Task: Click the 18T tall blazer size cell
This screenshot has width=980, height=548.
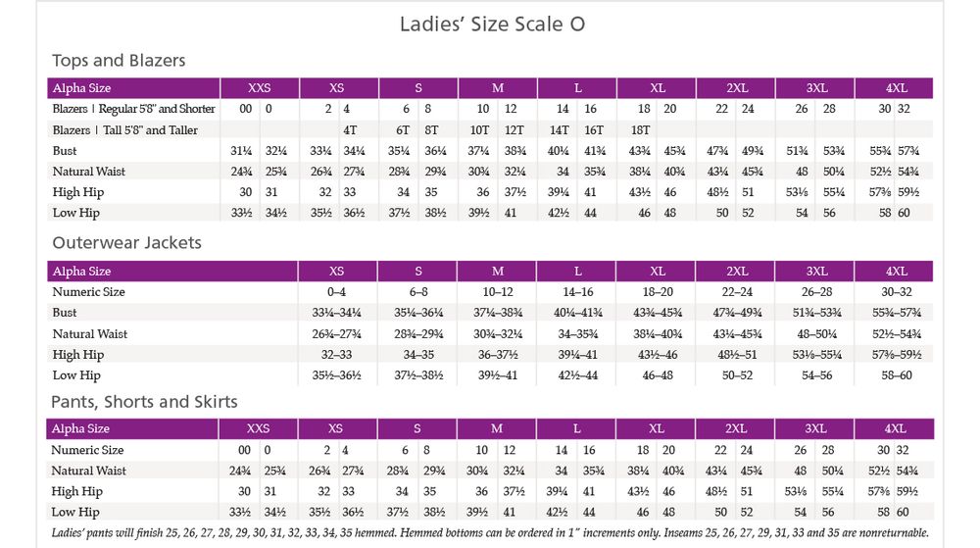Action: click(643, 130)
